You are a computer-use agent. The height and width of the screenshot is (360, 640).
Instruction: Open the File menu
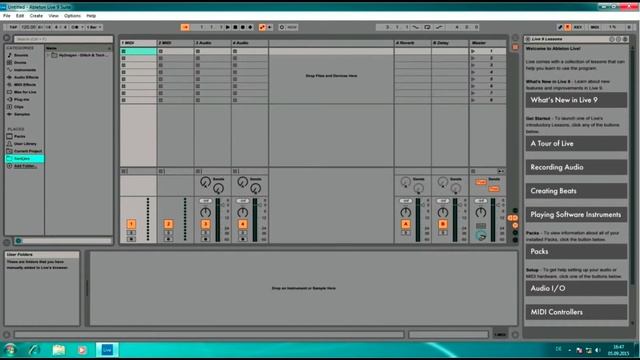tap(7, 16)
